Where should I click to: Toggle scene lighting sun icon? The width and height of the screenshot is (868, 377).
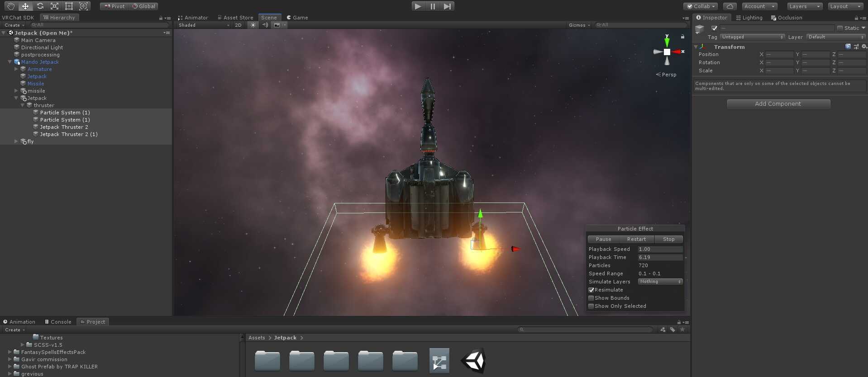click(253, 25)
